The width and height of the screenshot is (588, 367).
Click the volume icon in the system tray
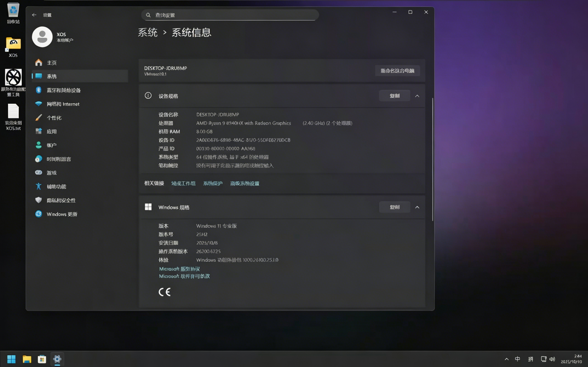(552, 359)
